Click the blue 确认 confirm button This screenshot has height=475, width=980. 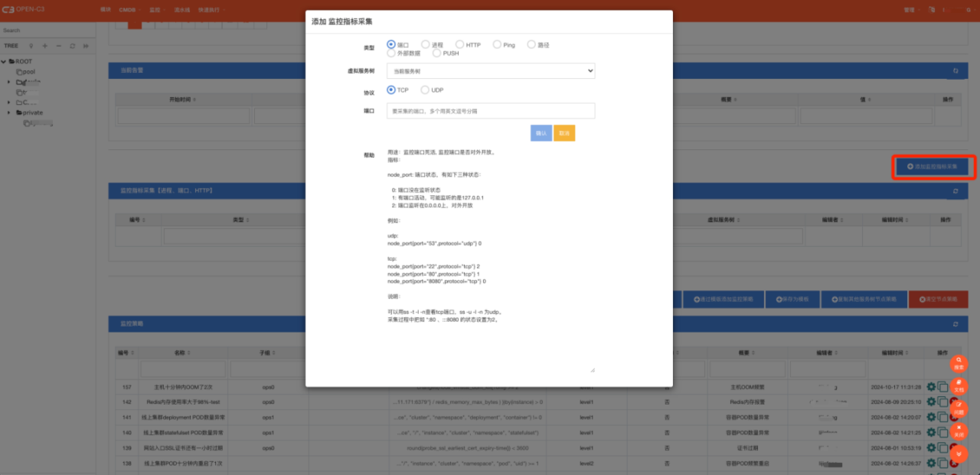[541, 133]
